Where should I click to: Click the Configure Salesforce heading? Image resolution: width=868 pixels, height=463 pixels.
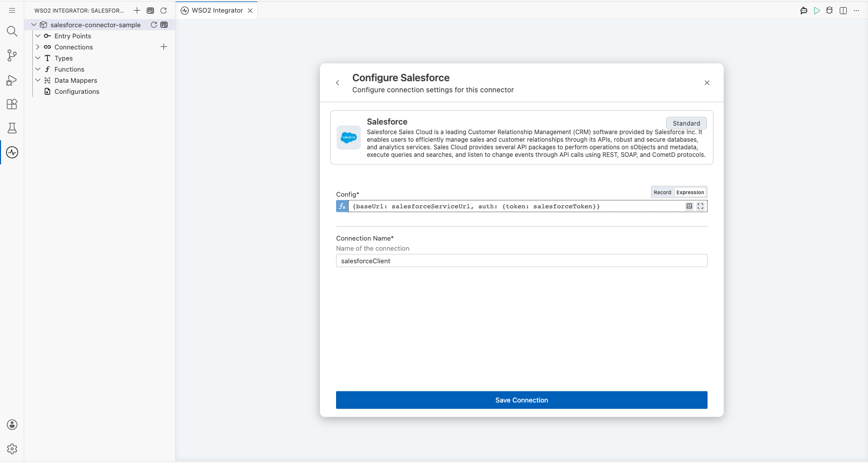pos(401,78)
